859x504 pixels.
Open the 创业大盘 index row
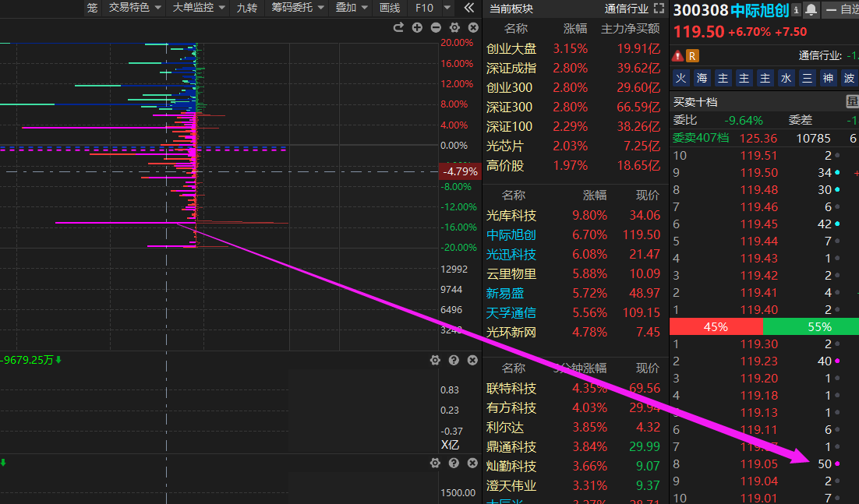click(x=511, y=48)
